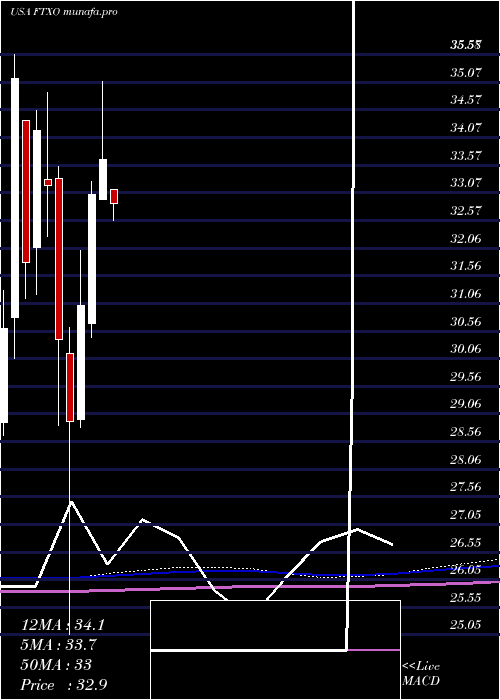This screenshot has height=700, width=500.
Task: Click the 29.06 price axis label
Action: [466, 404]
